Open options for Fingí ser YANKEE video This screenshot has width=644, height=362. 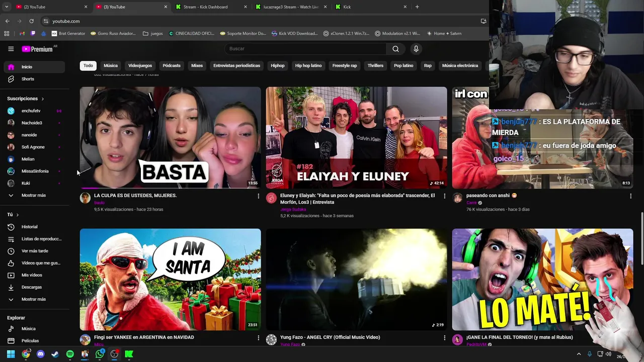[258, 338]
